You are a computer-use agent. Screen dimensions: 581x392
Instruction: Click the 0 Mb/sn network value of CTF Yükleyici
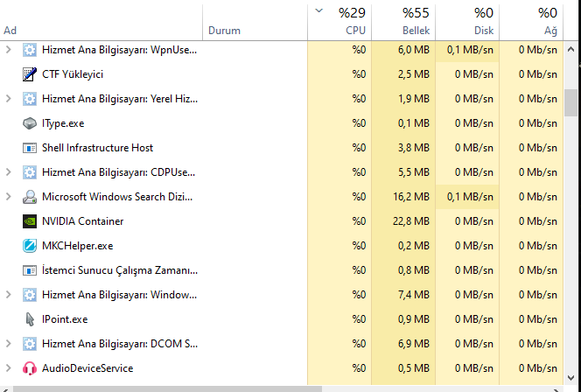click(537, 74)
